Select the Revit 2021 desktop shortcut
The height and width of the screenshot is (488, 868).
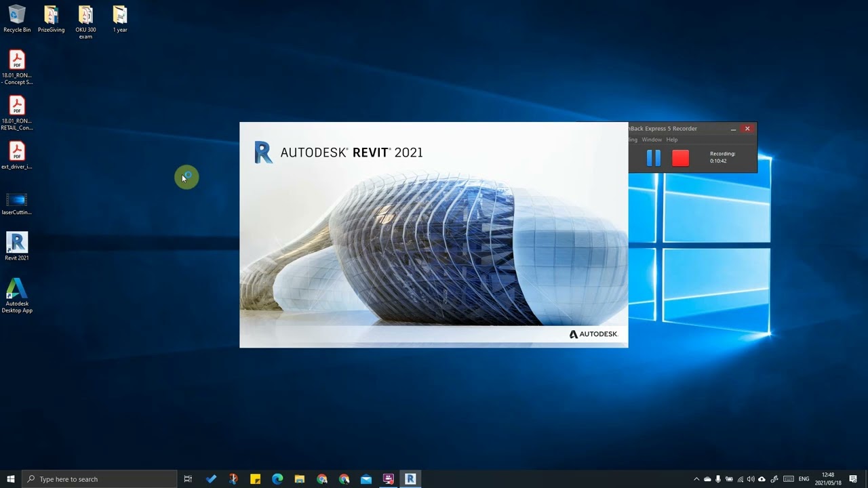(x=17, y=246)
